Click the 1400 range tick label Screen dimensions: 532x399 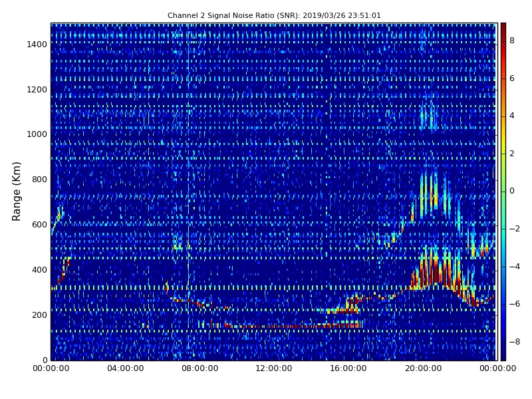37,45
